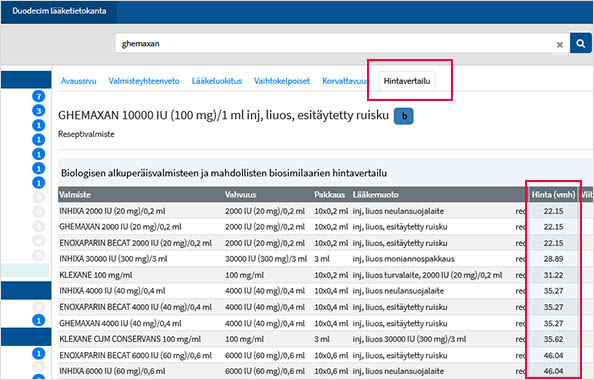Screen dimensions: 594x380
Task: Click the strength cell '30000 IU (300 mg)/3 ml'
Action: click(266, 259)
